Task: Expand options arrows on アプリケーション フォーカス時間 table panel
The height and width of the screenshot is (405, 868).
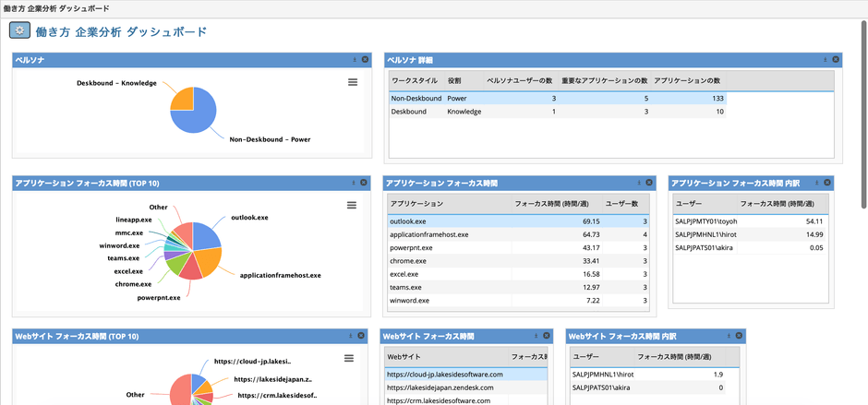Action: [x=638, y=183]
